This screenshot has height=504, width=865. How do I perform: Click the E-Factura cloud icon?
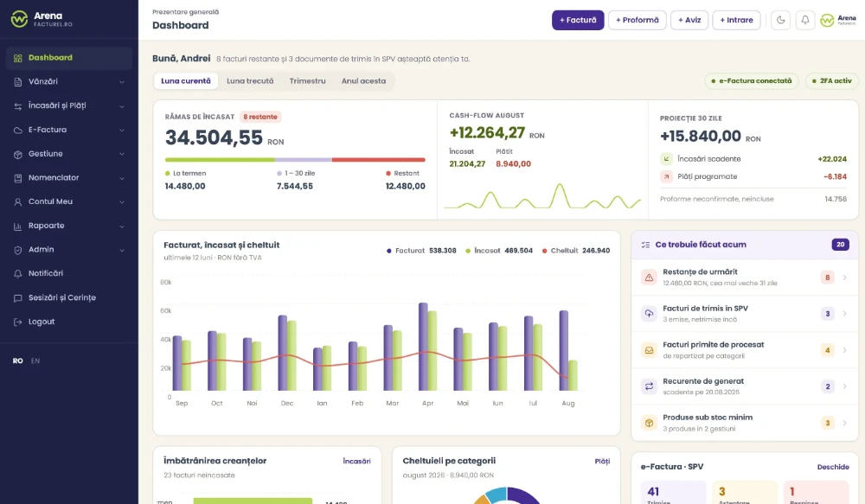click(17, 131)
